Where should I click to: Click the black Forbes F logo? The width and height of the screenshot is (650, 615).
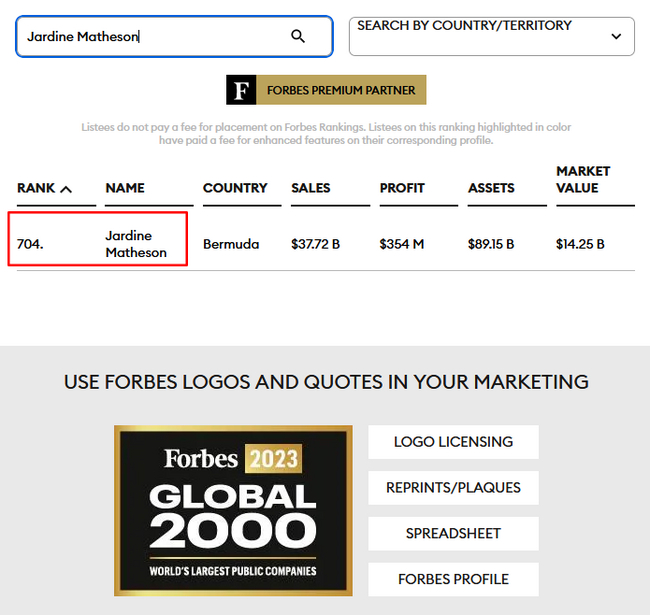coord(241,90)
